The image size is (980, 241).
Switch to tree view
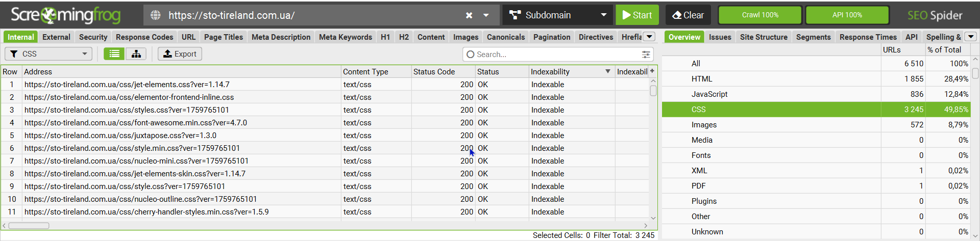[136, 54]
